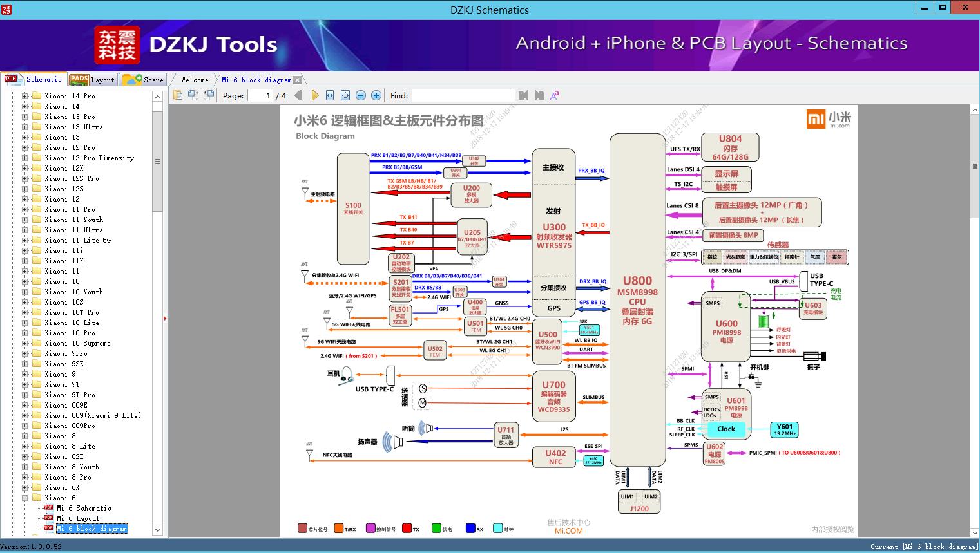This screenshot has height=553, width=980.
Task: Select the Xiaomi 11 Lite 5G item
Action: pyautogui.click(x=77, y=240)
